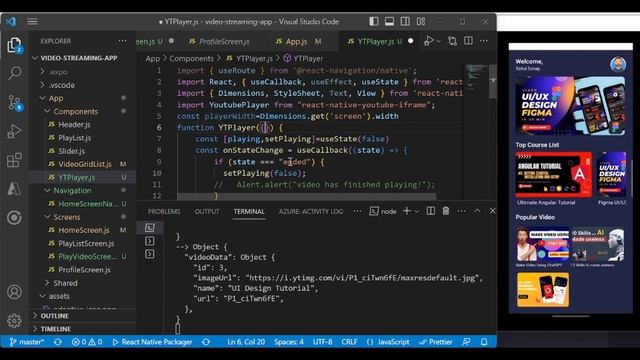Click Ln 6, Col 20 cursor position
This screenshot has width=640, height=360.
tap(246, 342)
